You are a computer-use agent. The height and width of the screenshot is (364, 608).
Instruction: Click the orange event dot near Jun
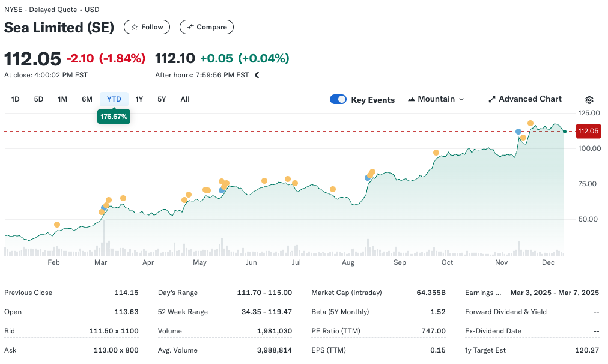(264, 181)
